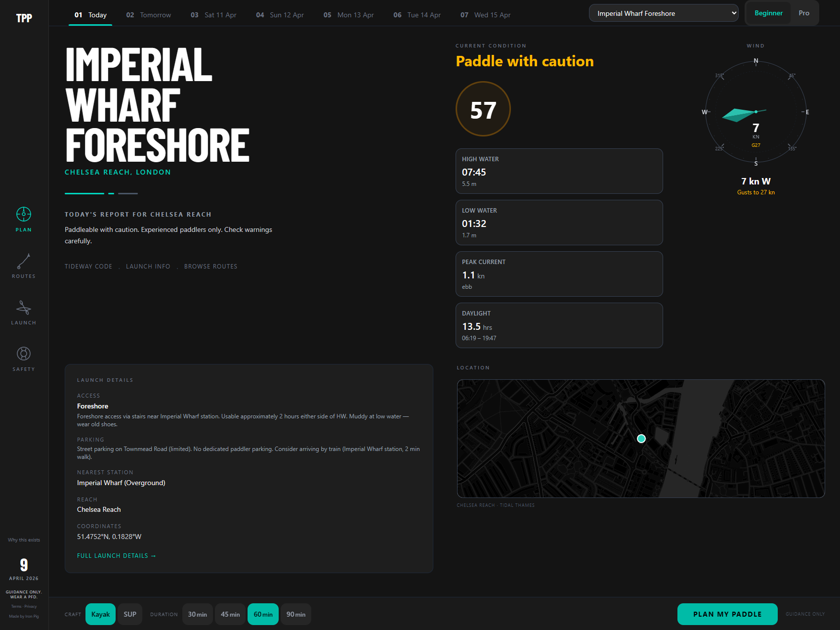Open the TIDEWAY CODE link
The height and width of the screenshot is (630, 840).
(88, 266)
